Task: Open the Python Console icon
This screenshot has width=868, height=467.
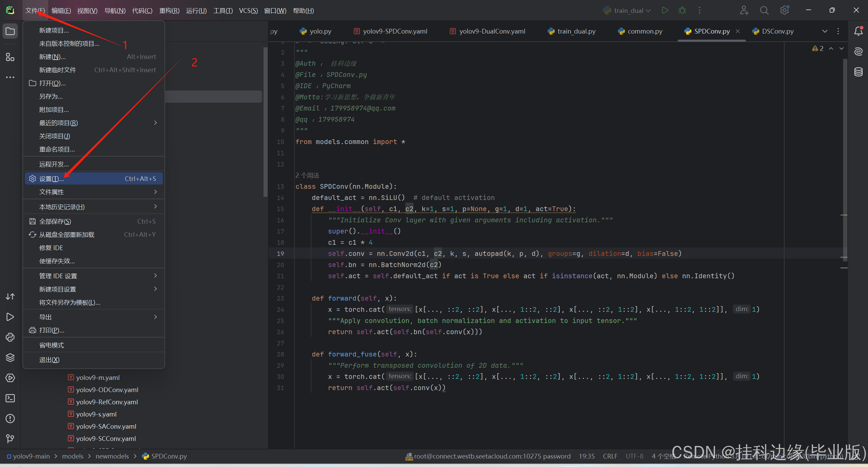Action: point(10,337)
